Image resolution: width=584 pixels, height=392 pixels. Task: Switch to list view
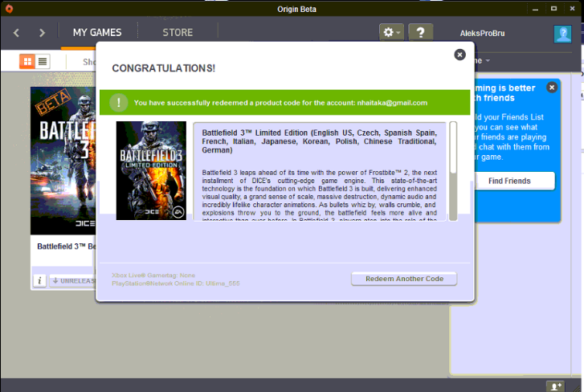(43, 61)
